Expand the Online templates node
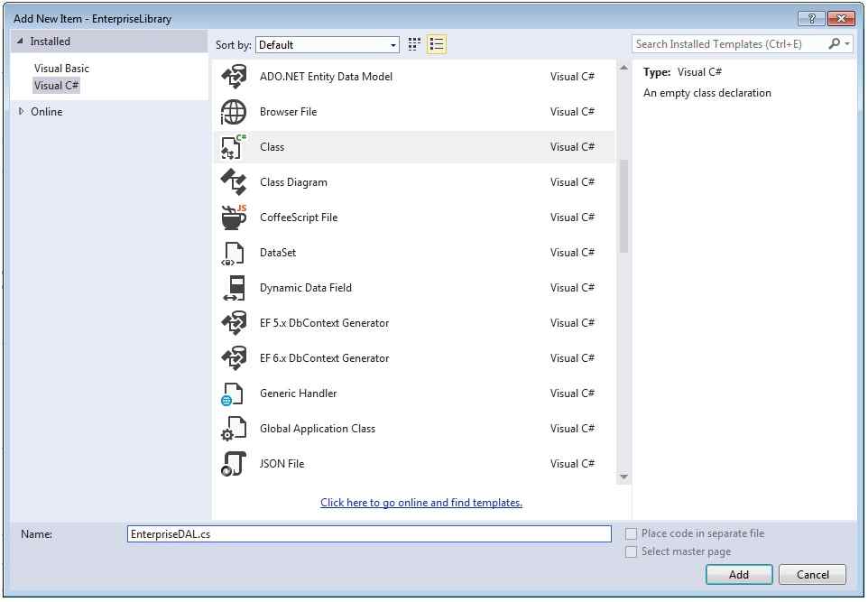Screen dimensions: 868x602 click(22, 111)
